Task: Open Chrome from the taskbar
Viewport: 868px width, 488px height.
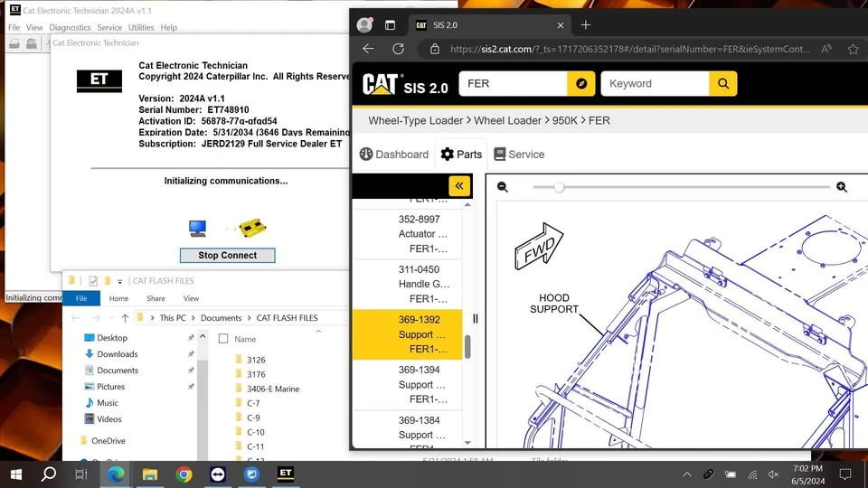Action: (184, 474)
